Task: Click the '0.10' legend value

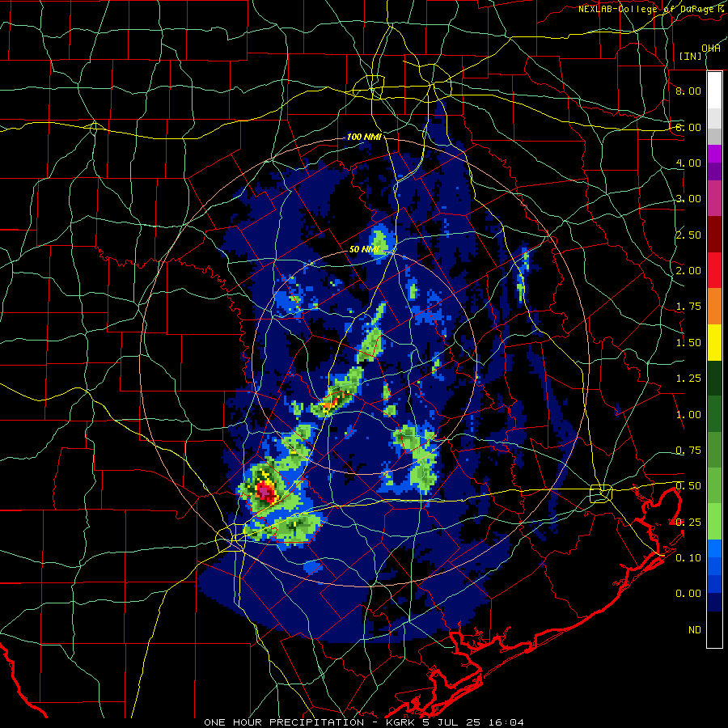Action: [688, 558]
